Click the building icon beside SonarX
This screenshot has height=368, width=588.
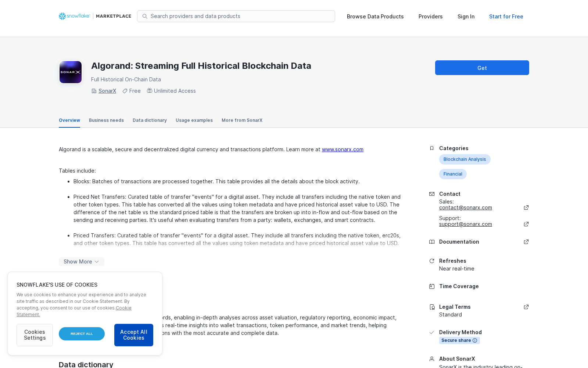point(94,91)
